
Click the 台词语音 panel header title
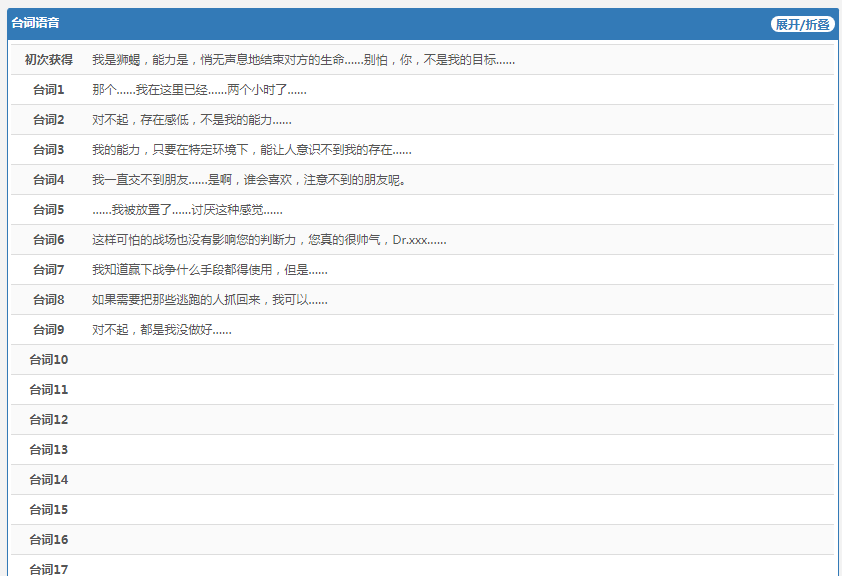coord(35,23)
